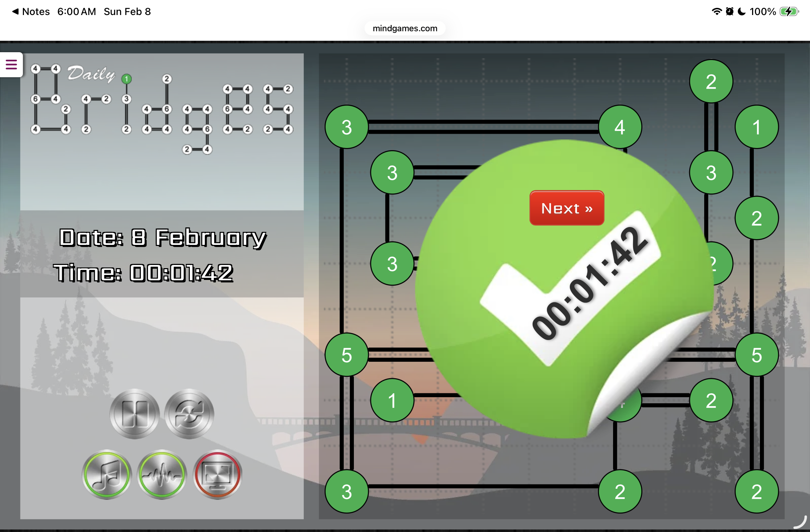Open the purple hamburger menu
Viewport: 810px width, 532px height.
pyautogui.click(x=11, y=65)
